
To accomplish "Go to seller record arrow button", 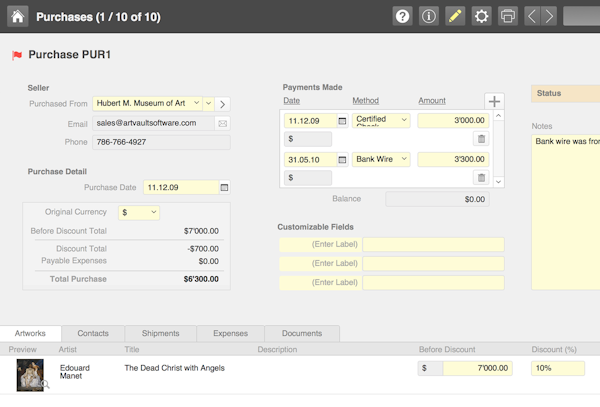I will 223,103.
